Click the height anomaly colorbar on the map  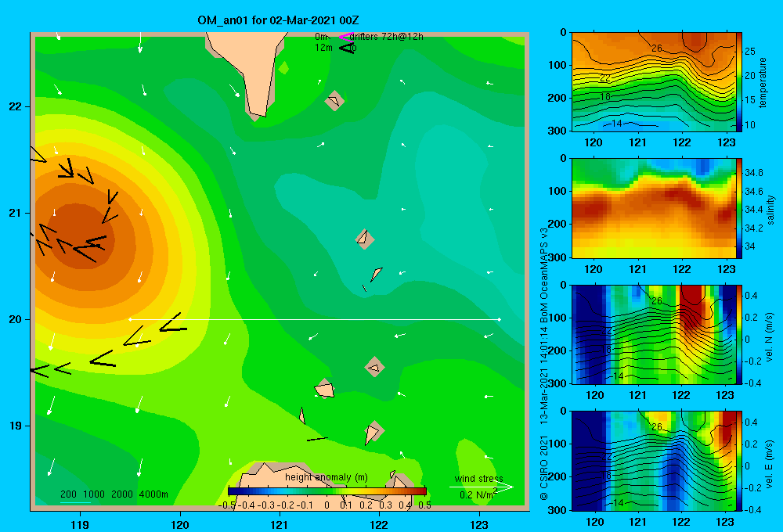point(327,491)
